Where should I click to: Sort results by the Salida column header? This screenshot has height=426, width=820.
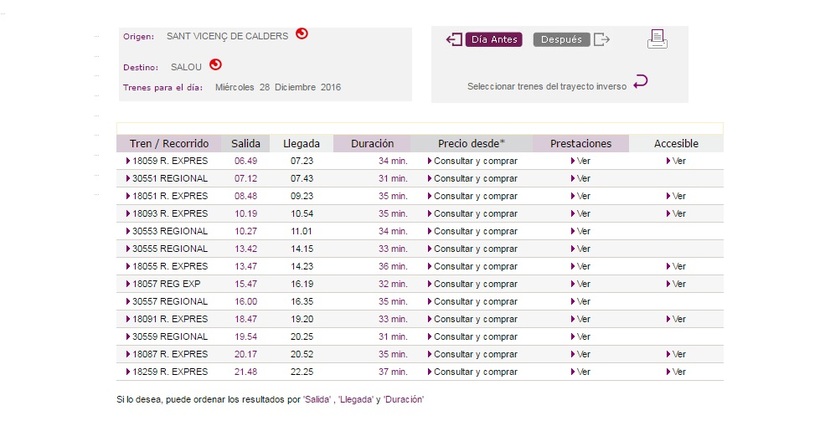click(x=246, y=144)
